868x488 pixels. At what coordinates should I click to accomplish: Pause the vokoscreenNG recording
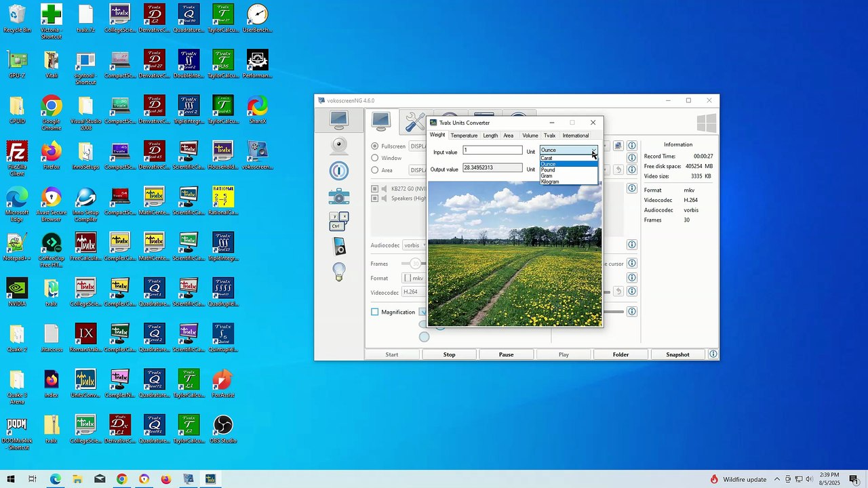point(506,354)
